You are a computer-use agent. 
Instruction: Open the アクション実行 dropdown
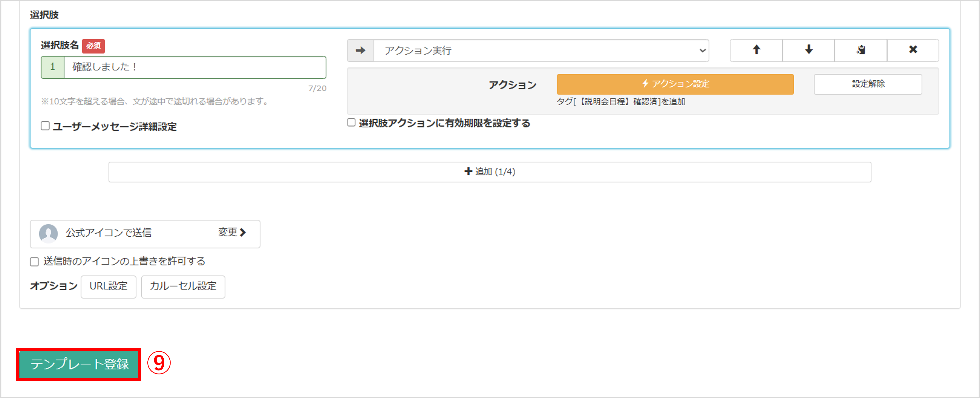541,51
